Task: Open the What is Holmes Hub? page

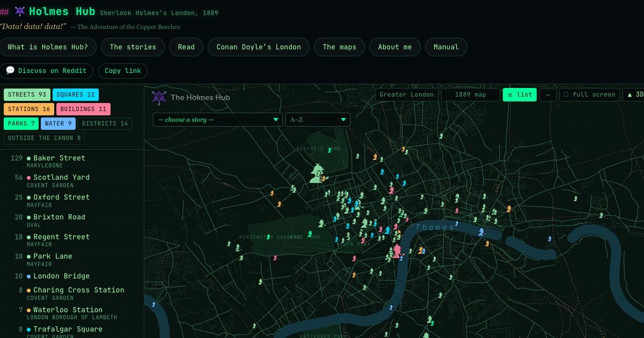Action: click(x=48, y=47)
